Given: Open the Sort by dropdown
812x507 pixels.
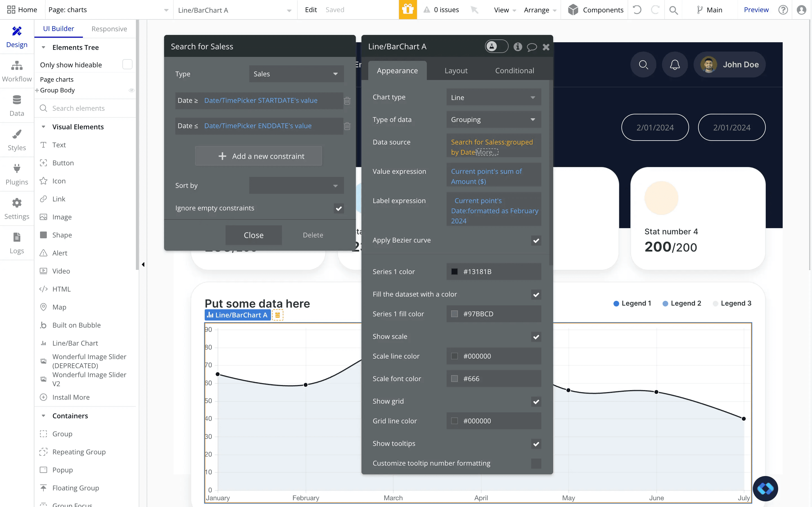Looking at the screenshot, I should (x=296, y=185).
